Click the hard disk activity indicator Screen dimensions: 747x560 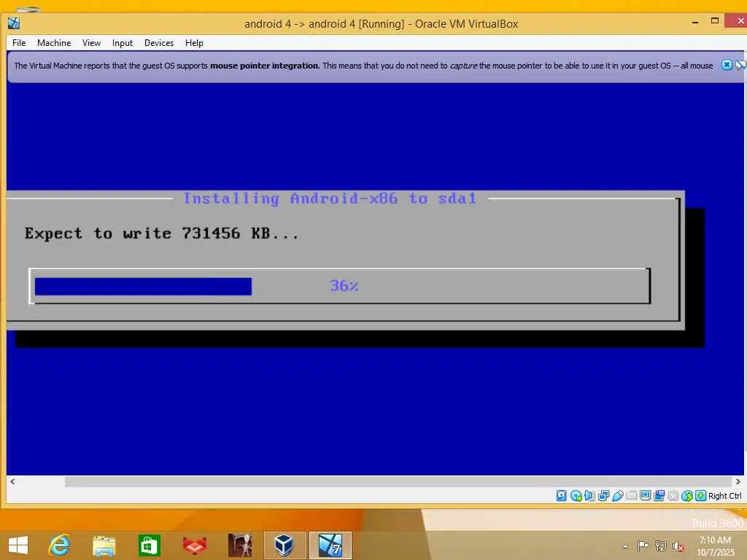562,496
